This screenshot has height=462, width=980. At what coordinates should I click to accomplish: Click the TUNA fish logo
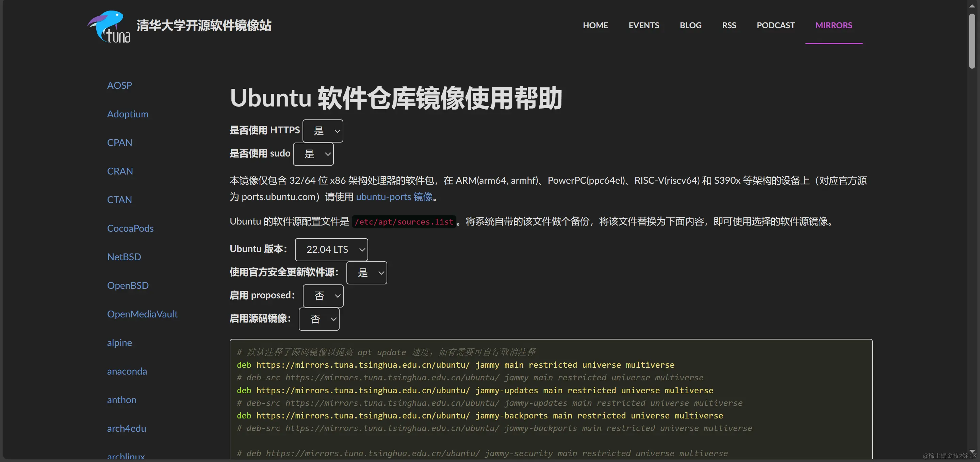point(109,26)
